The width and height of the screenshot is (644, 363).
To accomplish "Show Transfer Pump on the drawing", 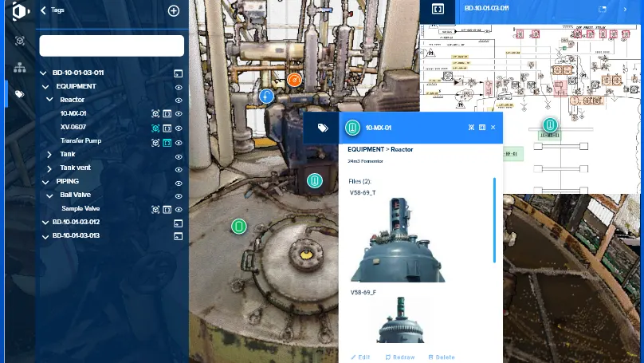I will [167, 143].
